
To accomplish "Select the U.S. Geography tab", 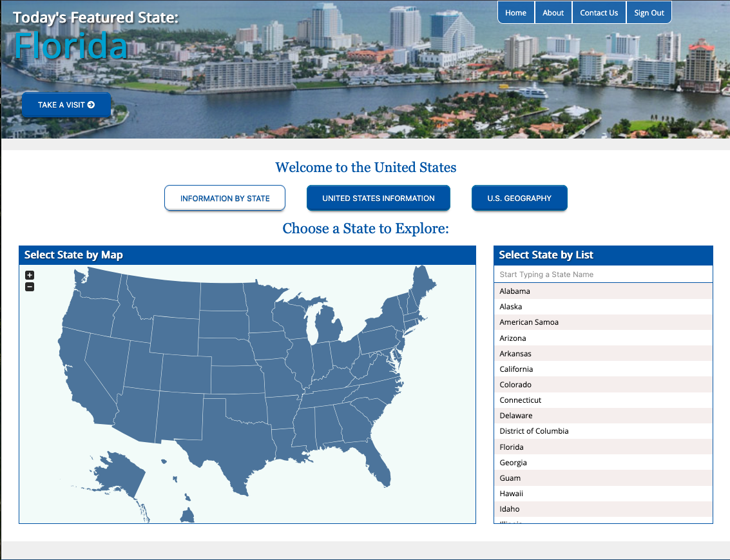I will click(x=519, y=198).
